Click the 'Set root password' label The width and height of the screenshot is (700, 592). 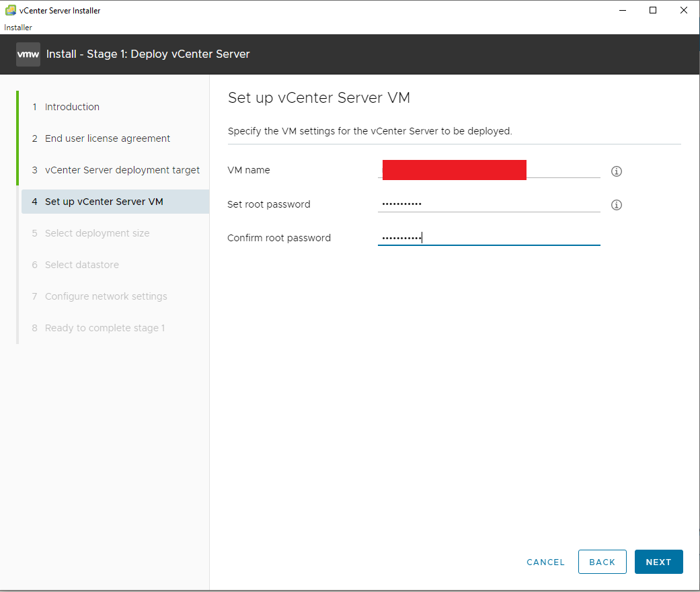pyautogui.click(x=269, y=204)
